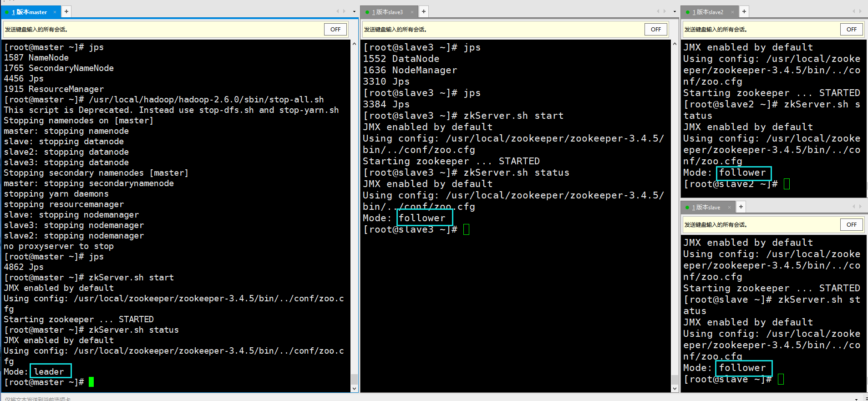The width and height of the screenshot is (868, 401).
Task: Add new tab next to master tab
Action: coord(66,11)
